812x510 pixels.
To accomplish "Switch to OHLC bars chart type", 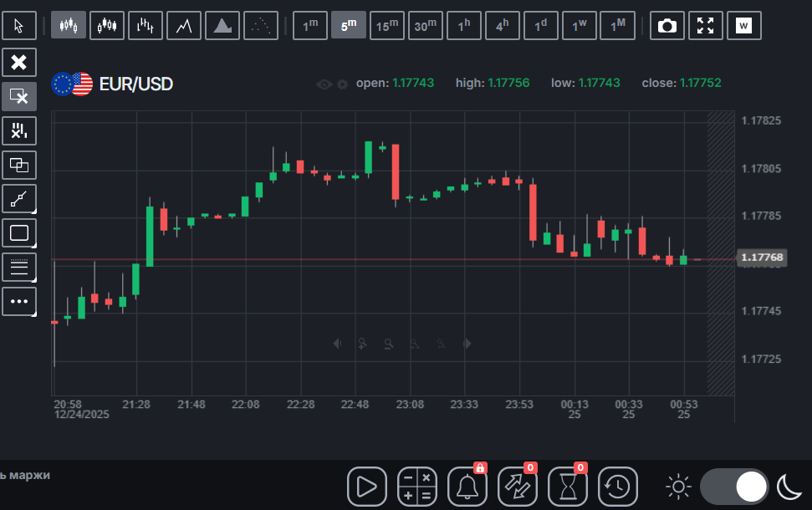I will click(145, 25).
